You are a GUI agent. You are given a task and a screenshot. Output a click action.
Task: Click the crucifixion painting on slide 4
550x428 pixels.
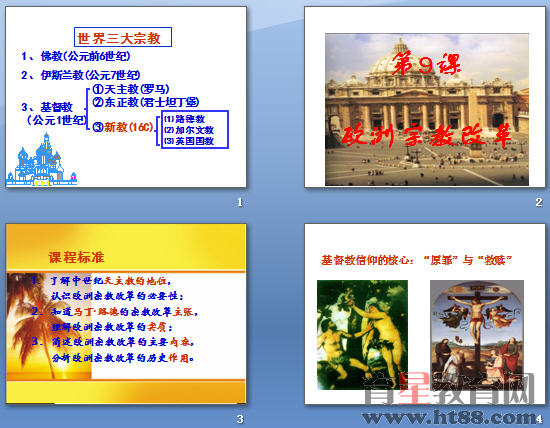pos(477,335)
